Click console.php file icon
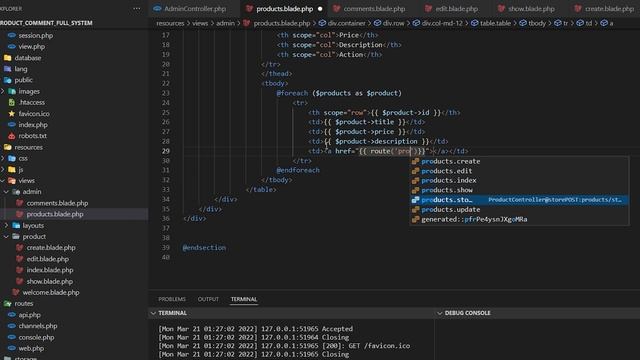Screen dimensions: 640x360 pos(11,337)
